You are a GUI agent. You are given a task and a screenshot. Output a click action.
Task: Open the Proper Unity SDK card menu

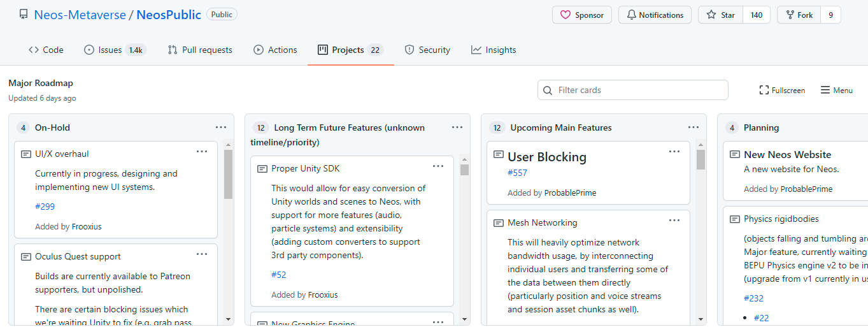tap(438, 166)
